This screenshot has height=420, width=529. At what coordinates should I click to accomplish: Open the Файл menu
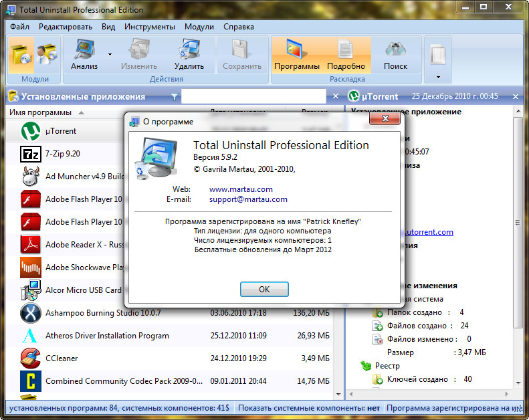coord(19,27)
